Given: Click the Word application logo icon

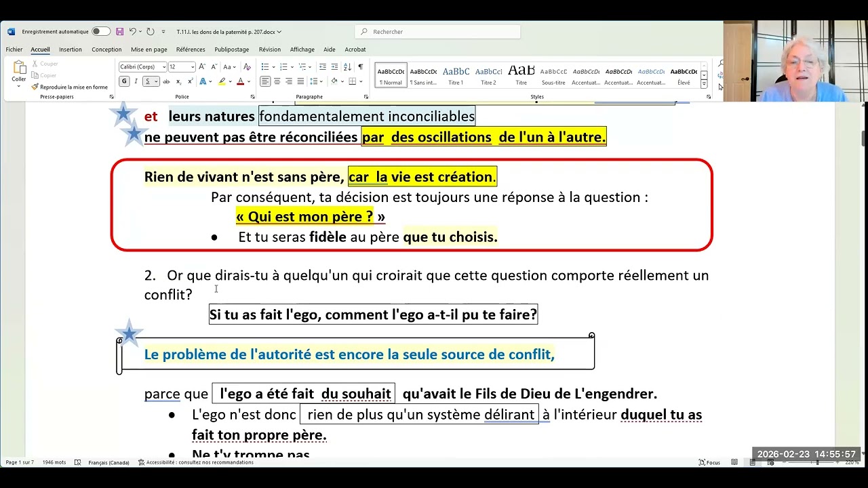Looking at the screenshot, I should pos(11,32).
